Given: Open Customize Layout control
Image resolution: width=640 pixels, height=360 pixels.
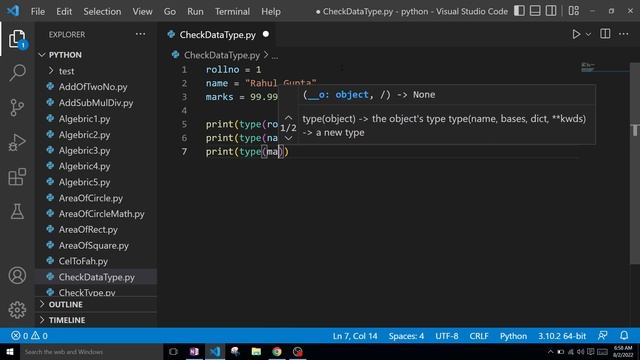Looking at the screenshot, I should point(573,11).
